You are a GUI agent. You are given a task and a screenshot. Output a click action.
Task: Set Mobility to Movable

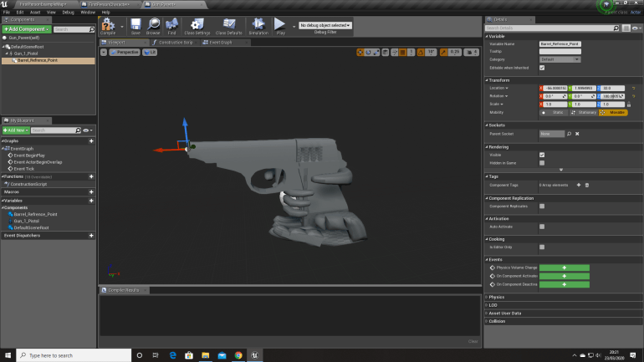pyautogui.click(x=613, y=113)
